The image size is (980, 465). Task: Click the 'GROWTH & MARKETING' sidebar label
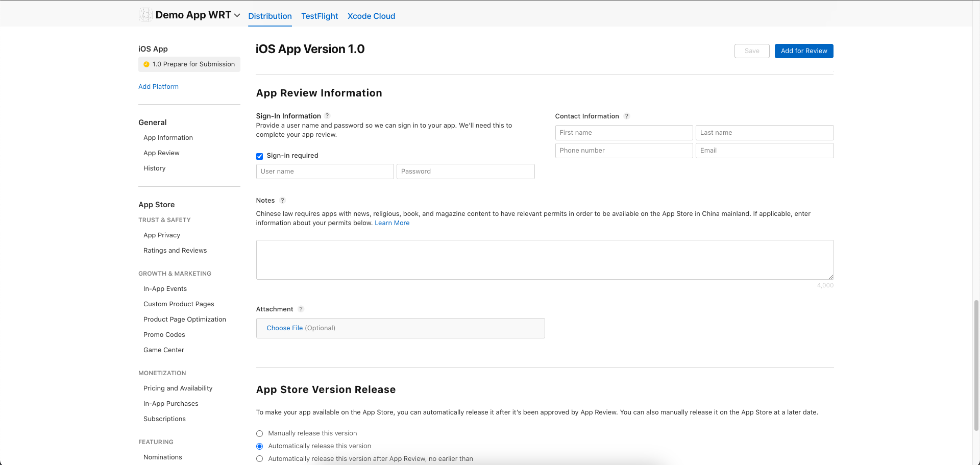point(175,274)
